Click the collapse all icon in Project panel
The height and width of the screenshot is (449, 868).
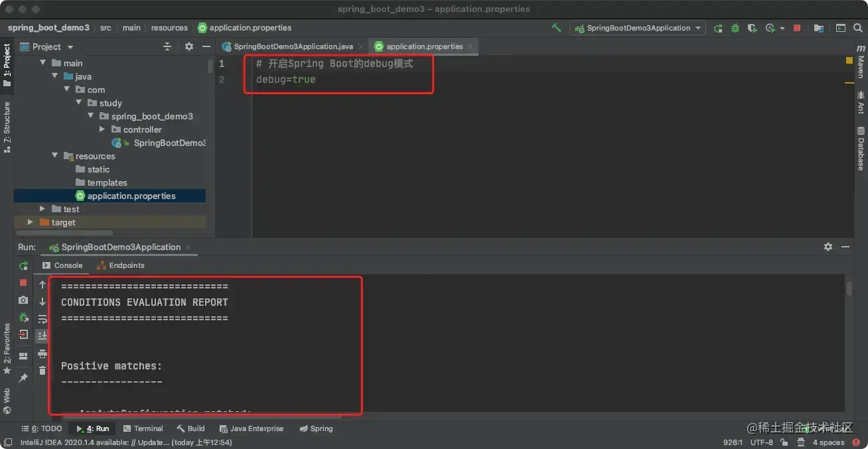coord(167,46)
